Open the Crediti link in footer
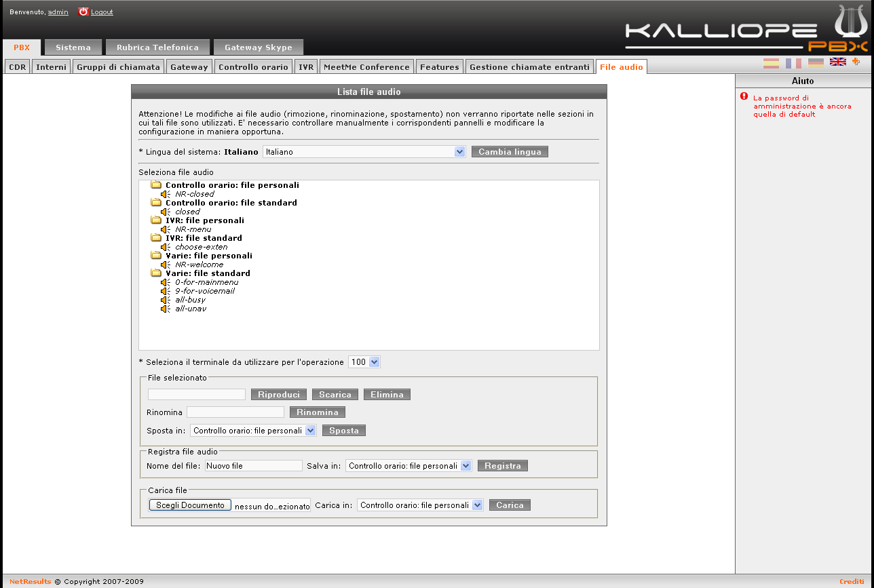Screen dimensions: 874x588 click(x=852, y=581)
